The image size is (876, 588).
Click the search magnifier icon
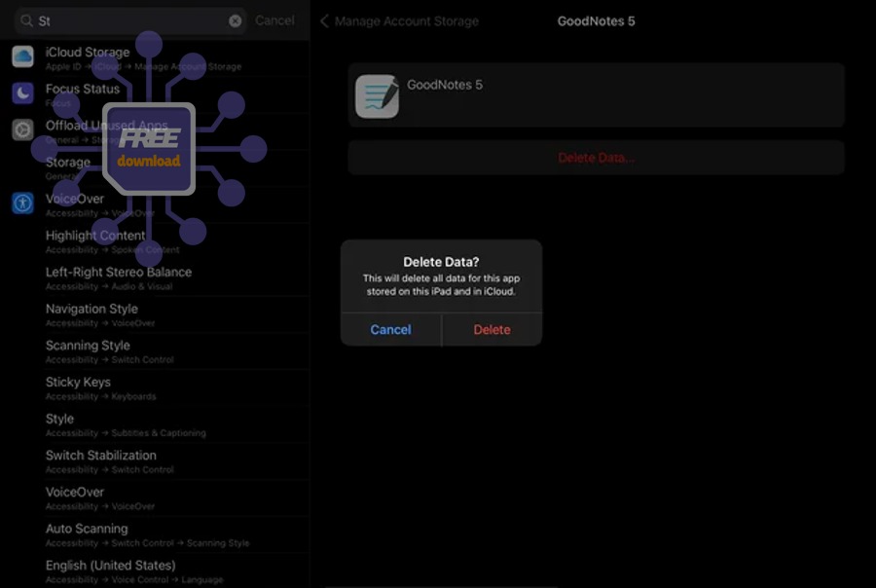pos(26,21)
